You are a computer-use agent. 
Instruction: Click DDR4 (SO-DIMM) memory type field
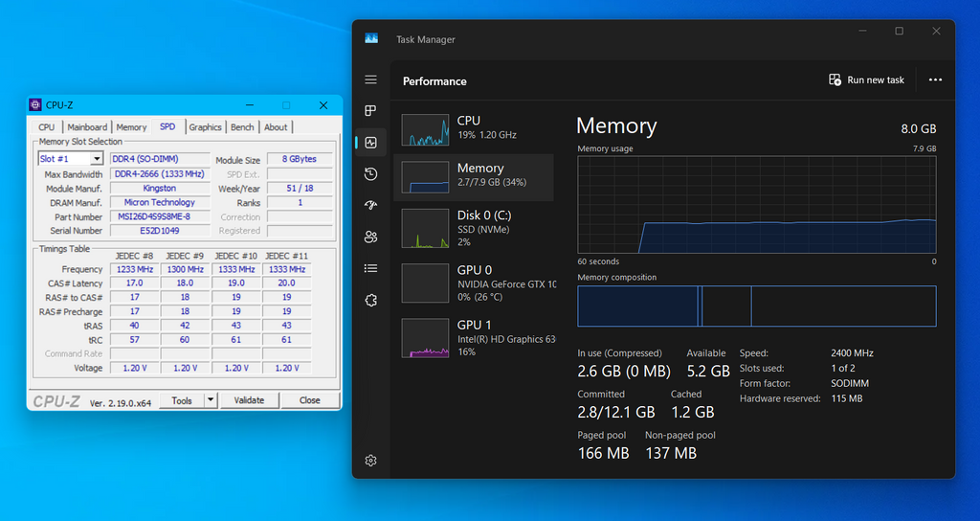(160, 159)
